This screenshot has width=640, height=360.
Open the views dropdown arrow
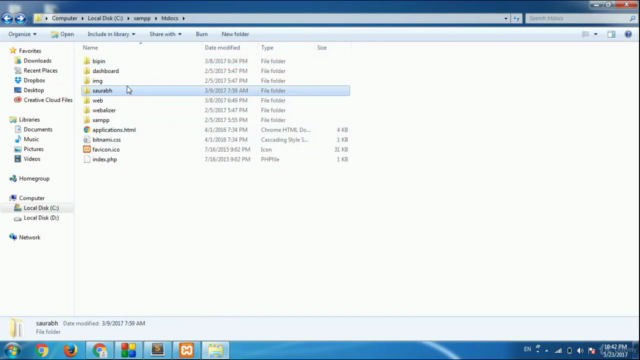point(596,34)
